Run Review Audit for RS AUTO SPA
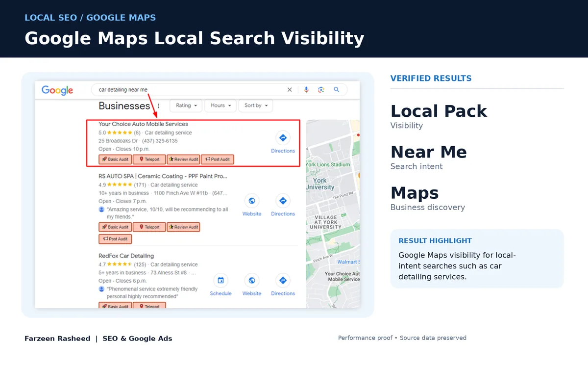Screen dimensions: 588x368 pos(183,227)
